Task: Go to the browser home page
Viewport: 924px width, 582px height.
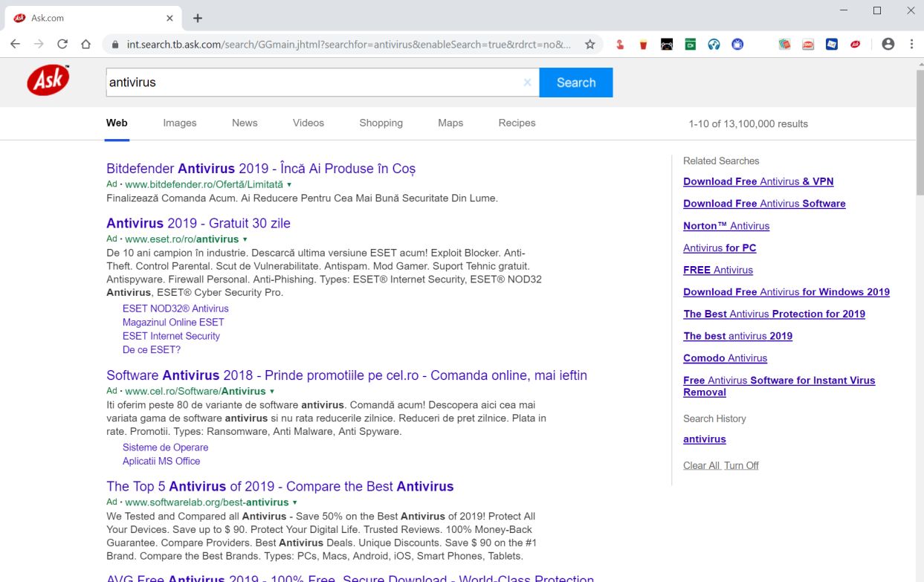Action: 86,45
